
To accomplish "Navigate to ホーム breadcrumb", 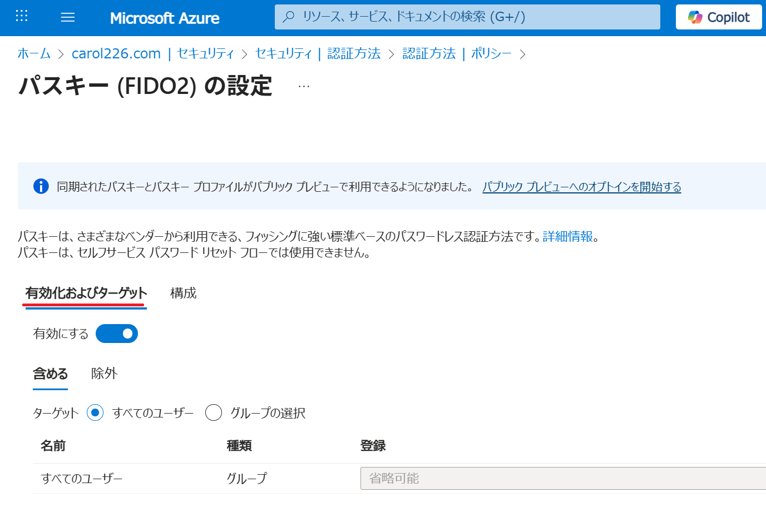I will [34, 53].
